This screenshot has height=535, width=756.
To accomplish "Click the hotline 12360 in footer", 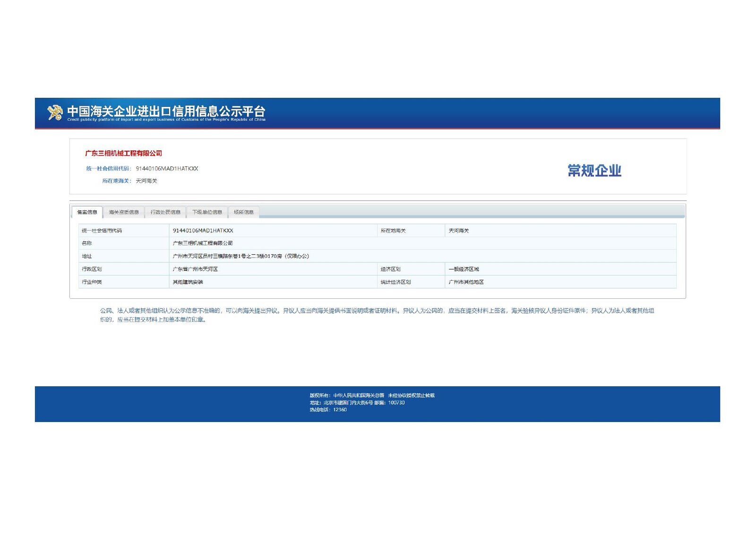I will 328,410.
